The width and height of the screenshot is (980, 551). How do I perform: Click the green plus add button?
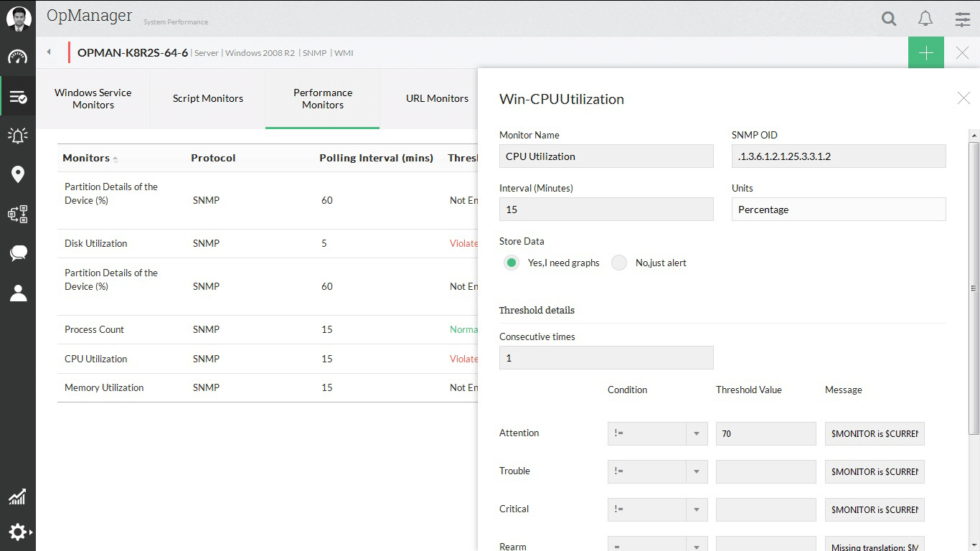[x=926, y=53]
